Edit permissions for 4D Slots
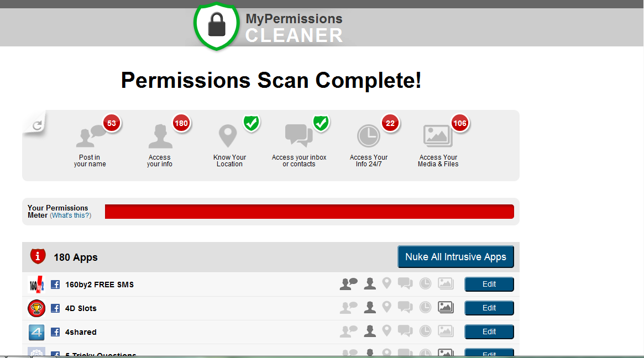This screenshot has width=644, height=358. pos(489,308)
